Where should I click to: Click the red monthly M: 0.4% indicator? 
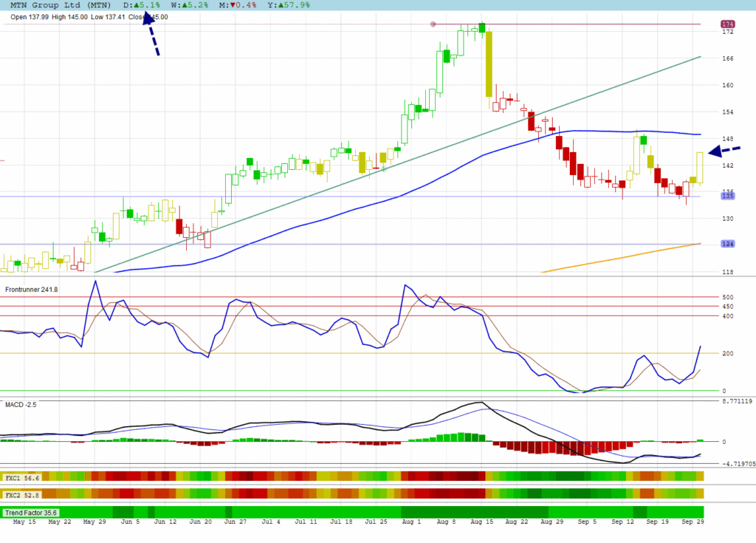point(238,5)
